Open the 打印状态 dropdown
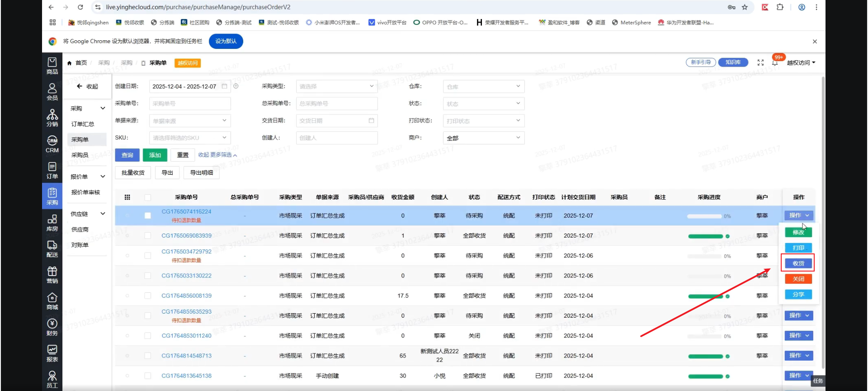 (483, 121)
